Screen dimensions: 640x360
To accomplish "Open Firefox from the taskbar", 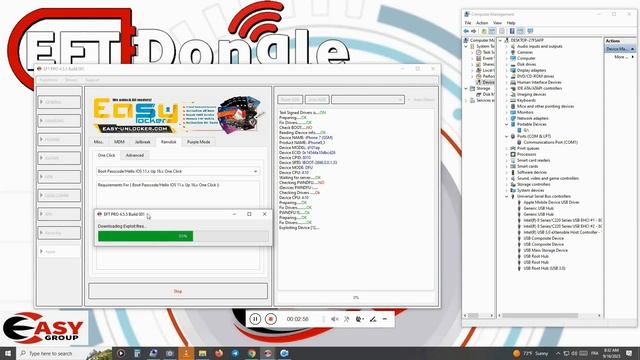I will click(x=219, y=353).
